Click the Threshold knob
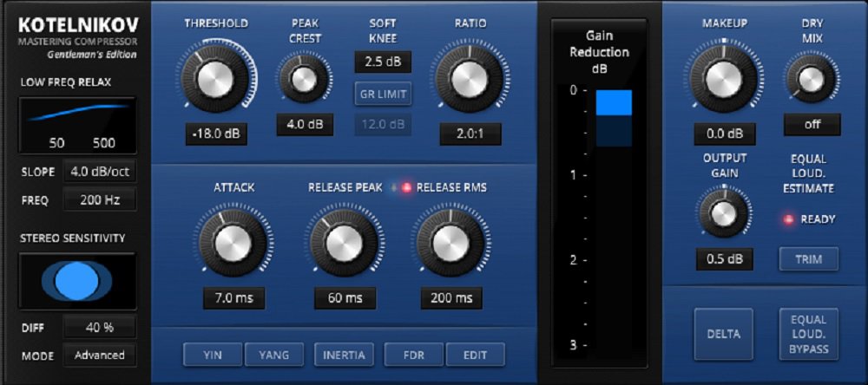The height and width of the screenshot is (385, 868). pos(215,82)
